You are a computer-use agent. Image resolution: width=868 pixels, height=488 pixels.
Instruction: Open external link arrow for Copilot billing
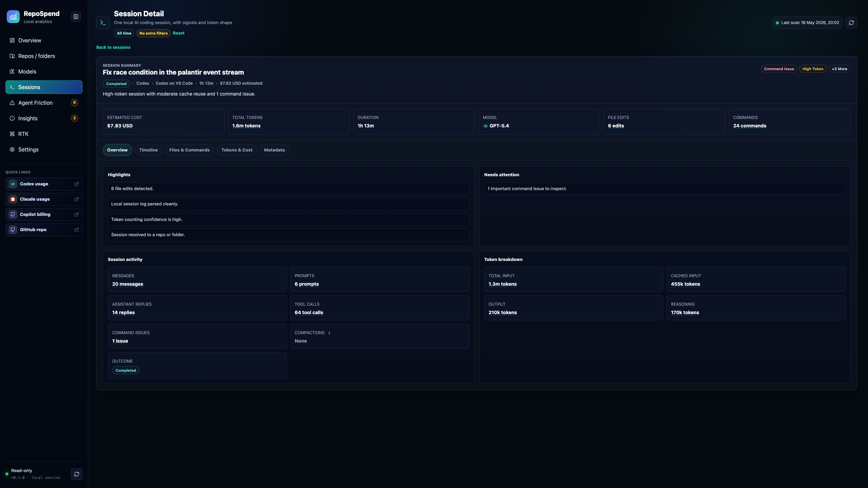coord(77,215)
